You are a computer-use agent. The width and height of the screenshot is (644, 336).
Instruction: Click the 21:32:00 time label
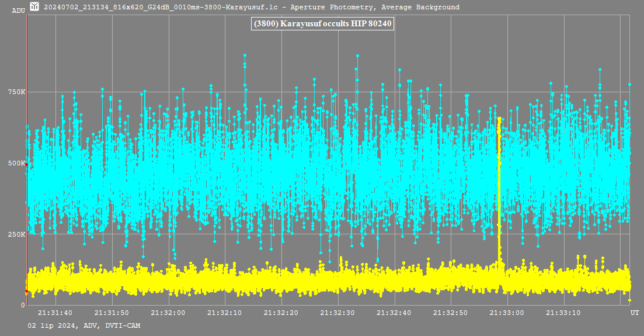click(x=168, y=313)
